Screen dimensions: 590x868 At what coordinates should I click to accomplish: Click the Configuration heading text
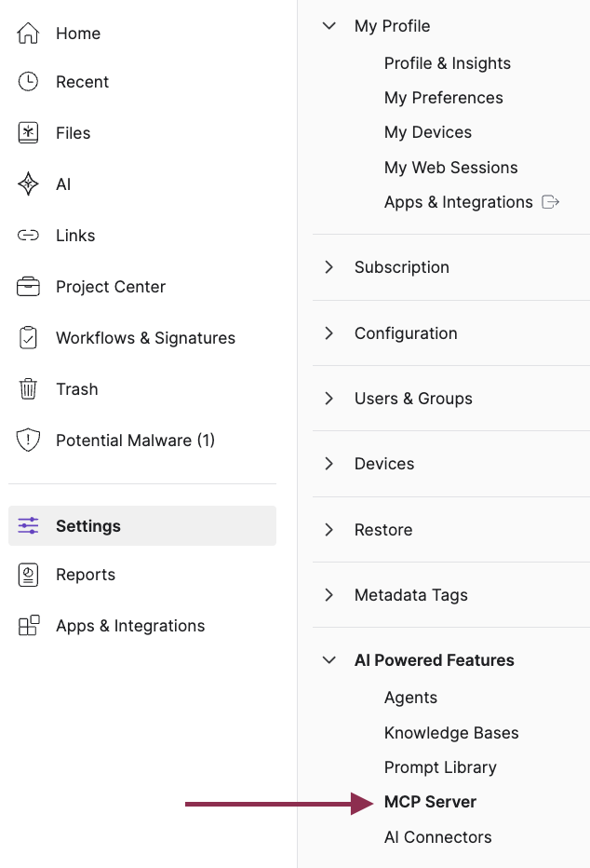click(406, 333)
